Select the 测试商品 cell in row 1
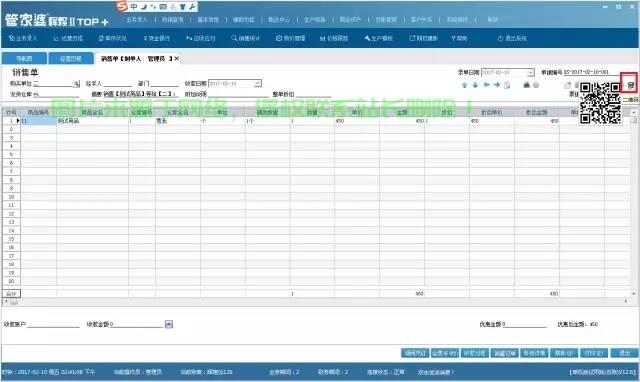Image resolution: width=640 pixels, height=382 pixels. [x=92, y=121]
